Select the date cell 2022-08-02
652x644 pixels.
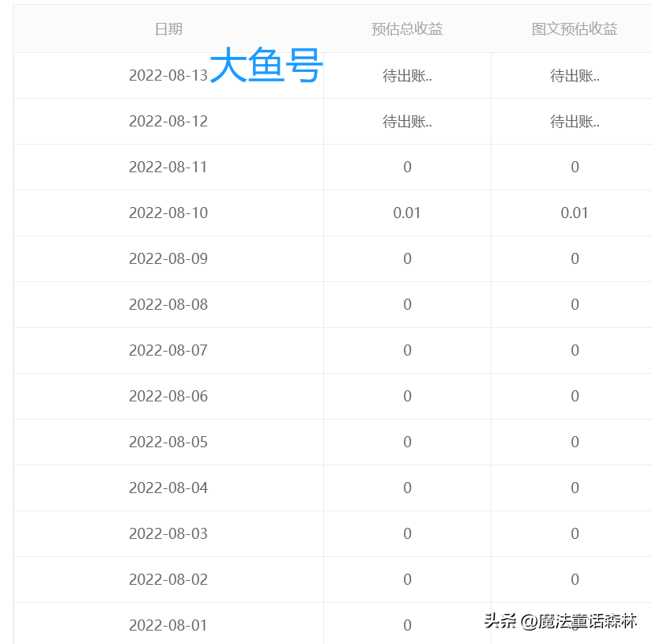168,579
